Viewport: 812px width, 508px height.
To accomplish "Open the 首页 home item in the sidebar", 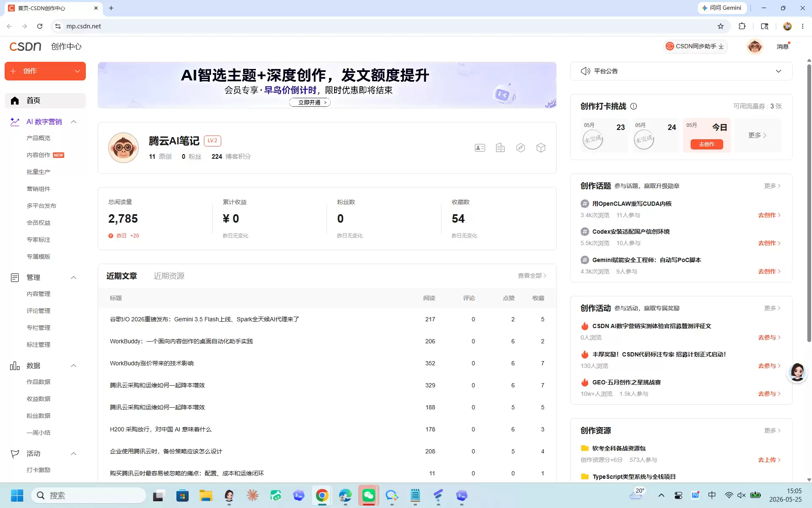I will (x=45, y=100).
